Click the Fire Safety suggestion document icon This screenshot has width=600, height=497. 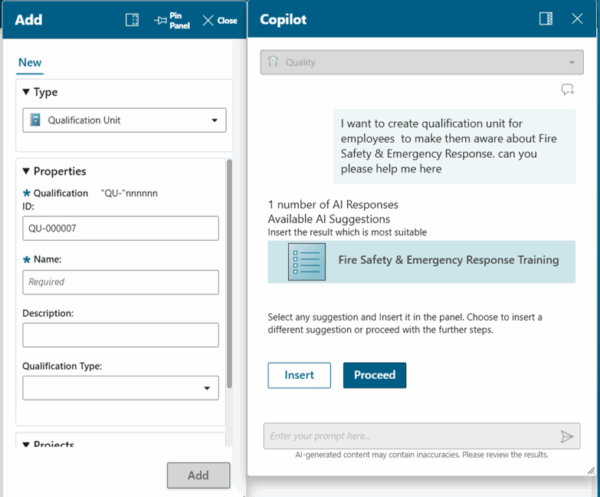click(x=305, y=260)
